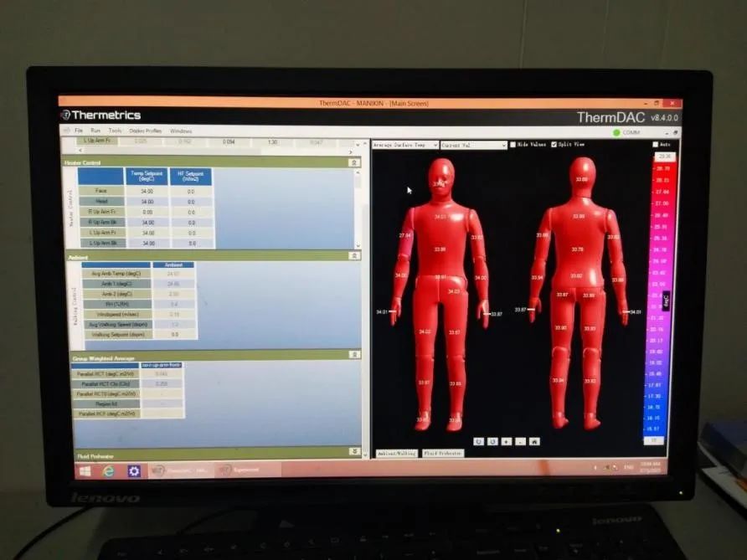Click the small icon left of File menu
This screenshot has width=747, height=560.
[x=67, y=131]
